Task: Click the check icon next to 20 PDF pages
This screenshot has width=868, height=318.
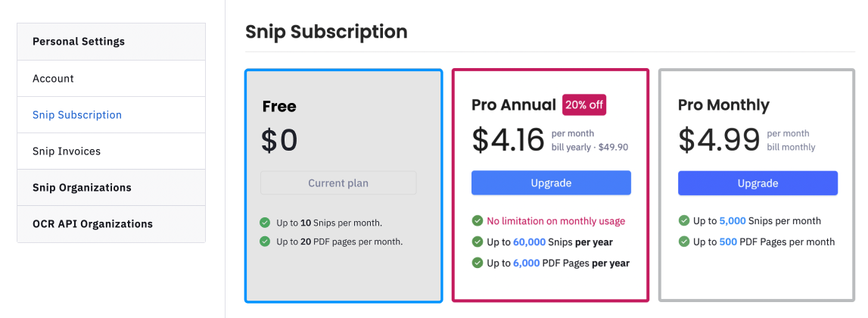Action: tap(265, 242)
